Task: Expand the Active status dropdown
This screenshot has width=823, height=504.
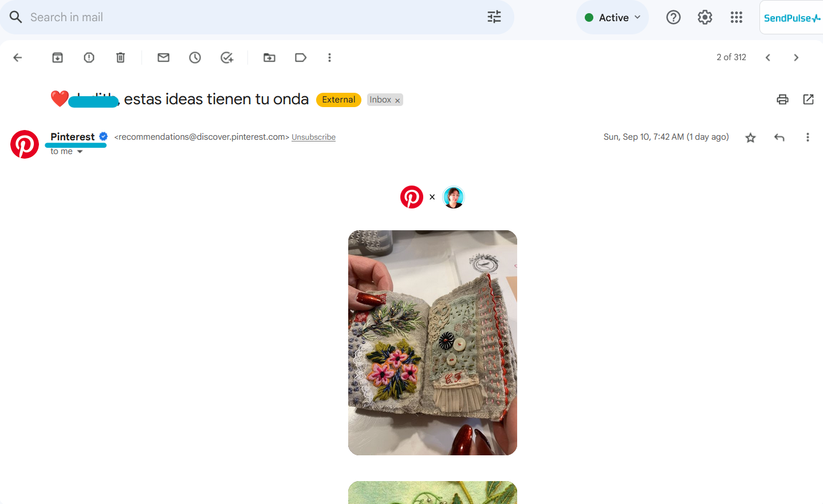Action: pos(612,18)
